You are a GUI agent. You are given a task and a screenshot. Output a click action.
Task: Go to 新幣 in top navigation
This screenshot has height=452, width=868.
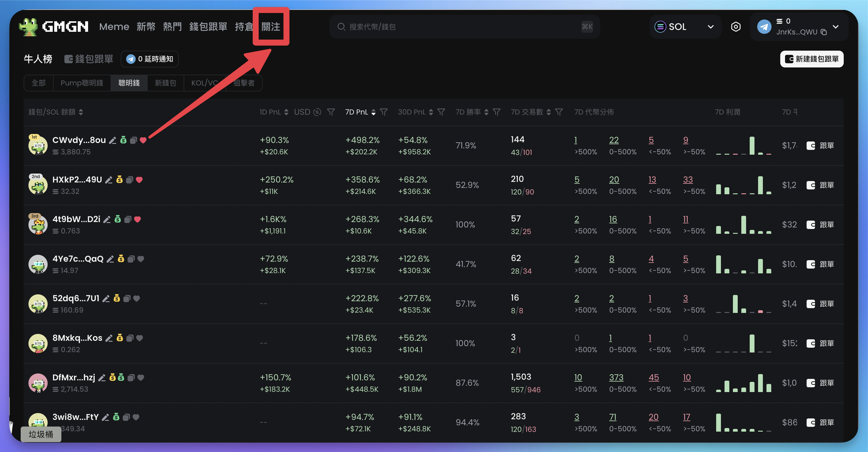pyautogui.click(x=146, y=27)
